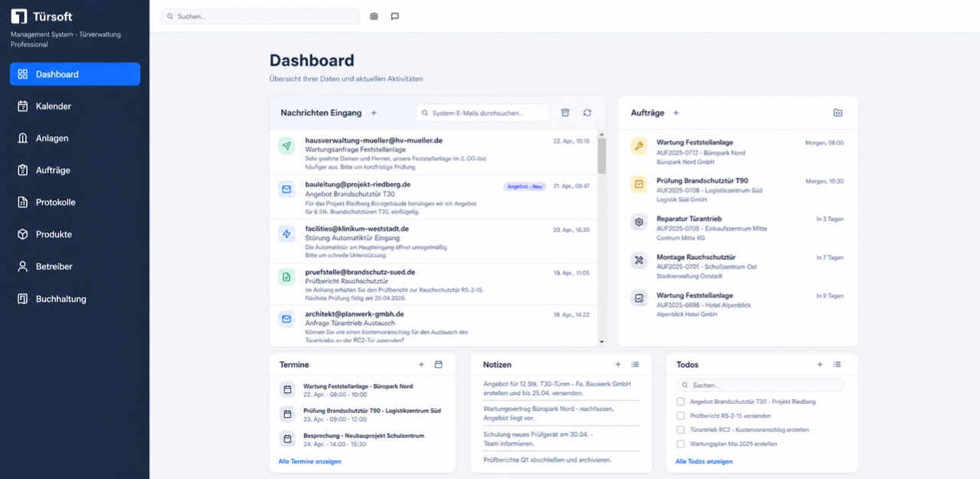Open Montage Rauchschutztür order AUF2025-0701
The height and width of the screenshot is (479, 980).
pos(738,267)
